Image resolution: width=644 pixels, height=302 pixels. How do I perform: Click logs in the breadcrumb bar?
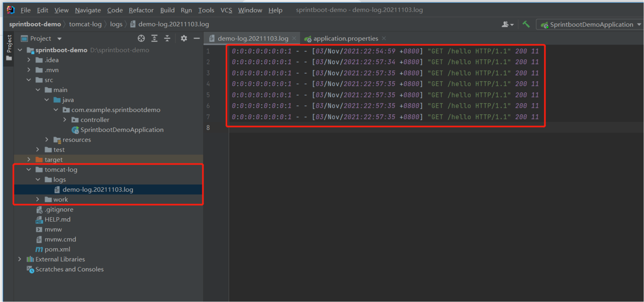pos(116,24)
